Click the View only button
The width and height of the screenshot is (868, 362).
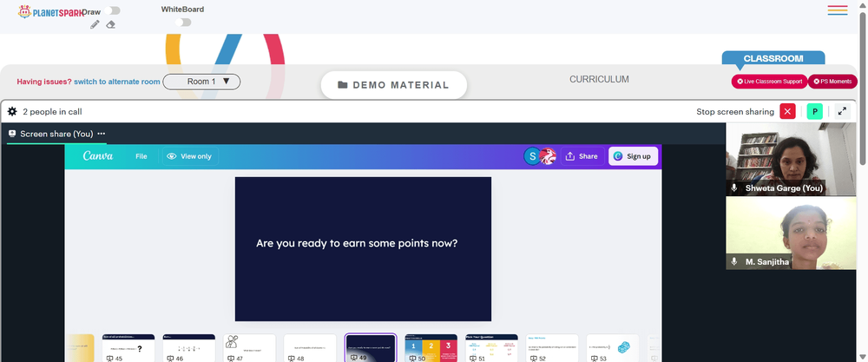pyautogui.click(x=190, y=156)
